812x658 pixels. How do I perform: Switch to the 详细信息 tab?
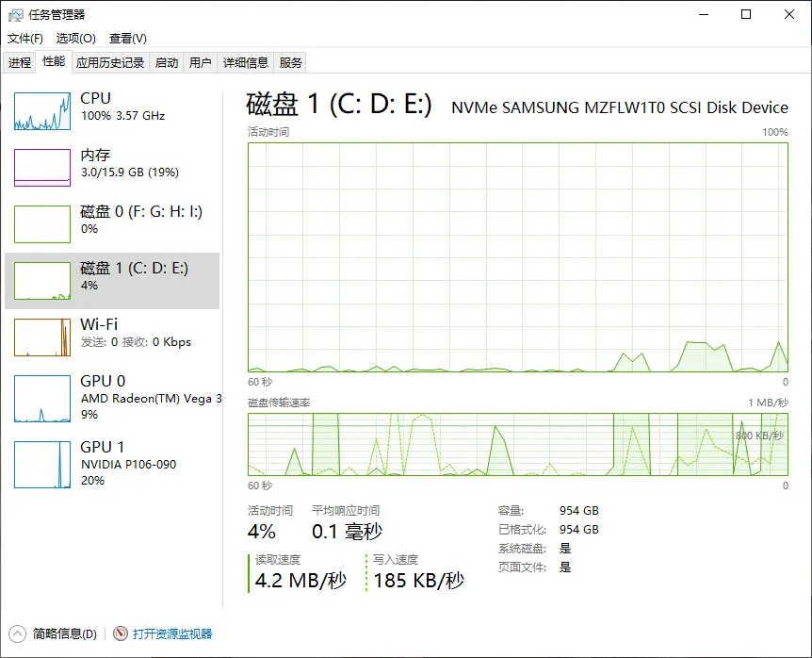[x=246, y=63]
